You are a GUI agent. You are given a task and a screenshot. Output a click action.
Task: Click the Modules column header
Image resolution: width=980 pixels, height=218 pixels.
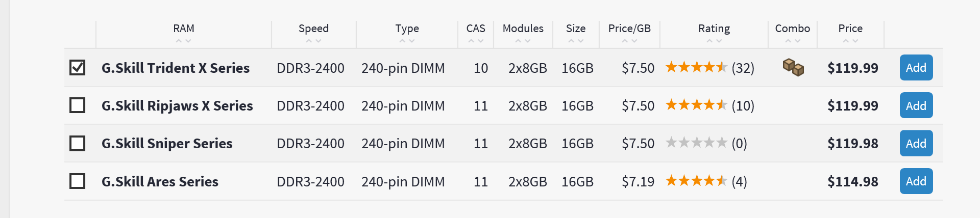coord(523,29)
